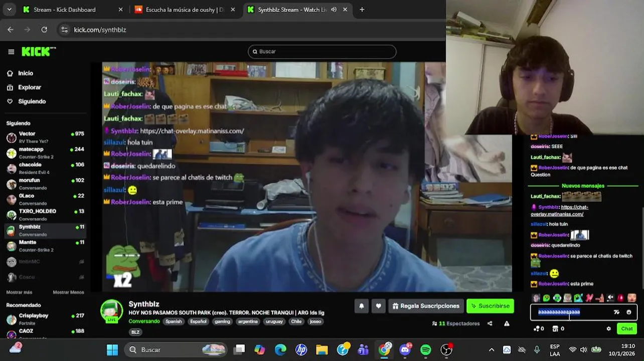Click Regala Suscripciones button
Screen dimensions: 644x361
[x=425, y=306]
